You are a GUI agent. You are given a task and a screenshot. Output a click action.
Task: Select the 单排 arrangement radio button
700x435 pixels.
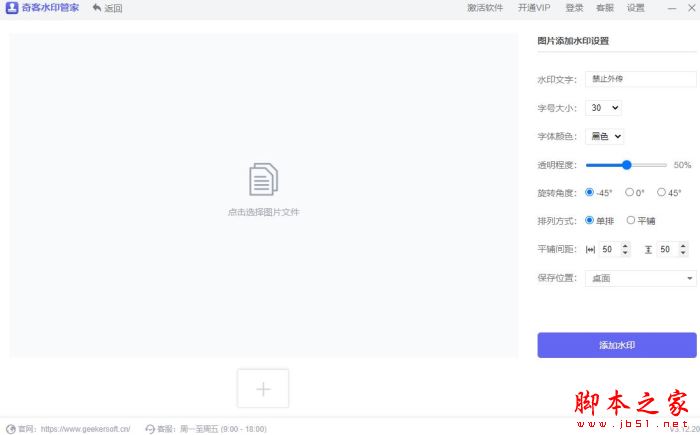[x=589, y=220]
